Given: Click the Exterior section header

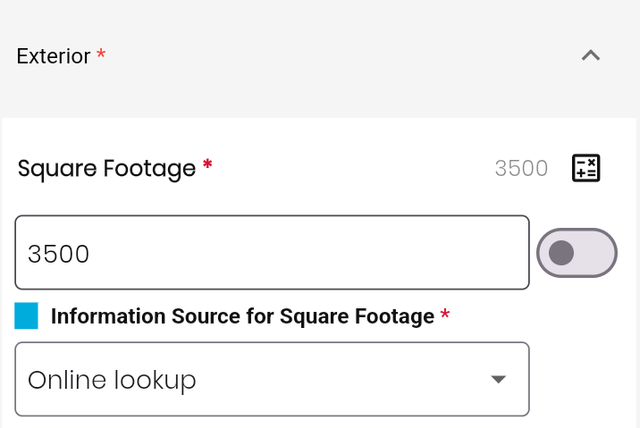Looking at the screenshot, I should click(320, 56).
